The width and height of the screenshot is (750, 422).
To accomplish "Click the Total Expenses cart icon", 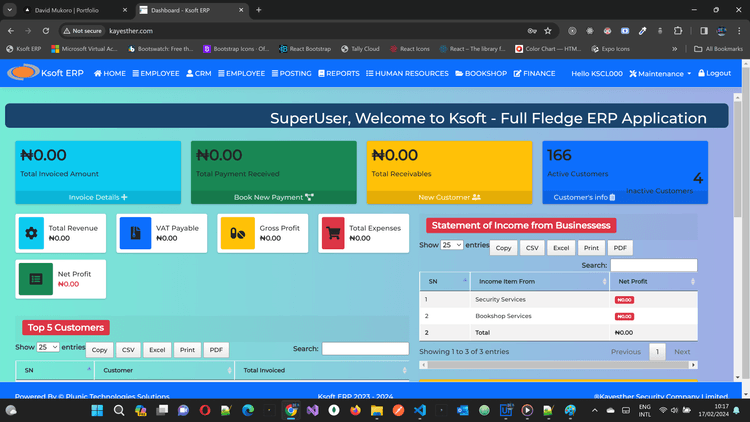I will (x=332, y=233).
